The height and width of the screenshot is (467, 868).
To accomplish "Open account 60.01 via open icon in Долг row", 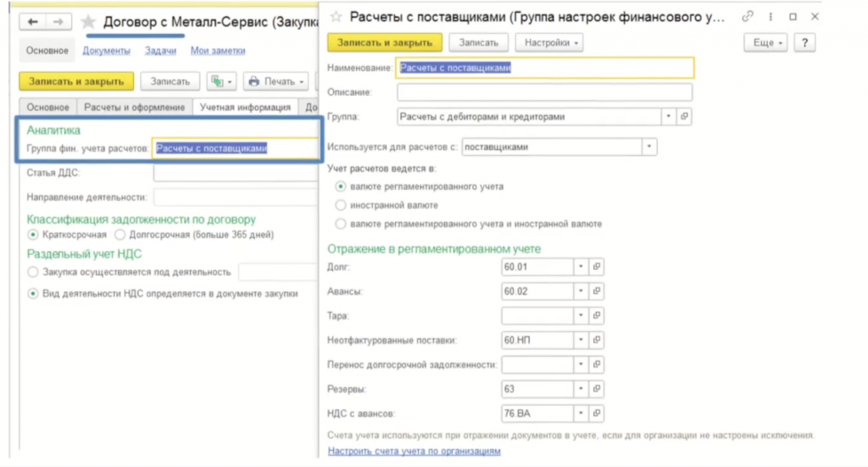I will 596,267.
